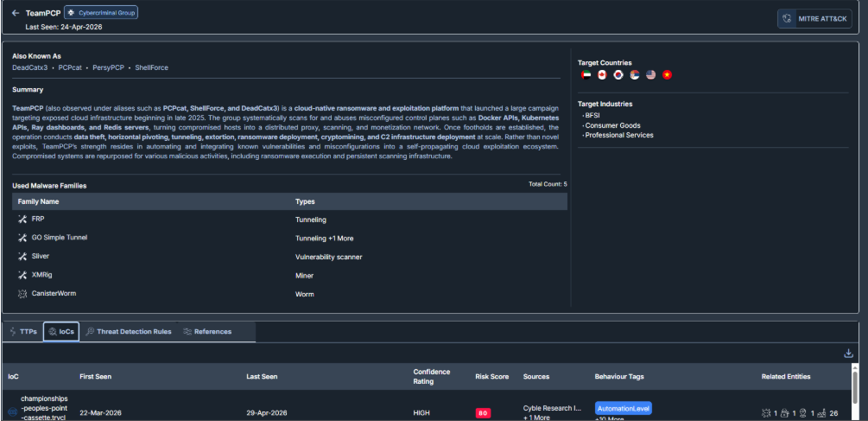Viewport: 868px width, 421px height.
Task: Click the tool icon beside Sliver
Action: pyautogui.click(x=22, y=257)
